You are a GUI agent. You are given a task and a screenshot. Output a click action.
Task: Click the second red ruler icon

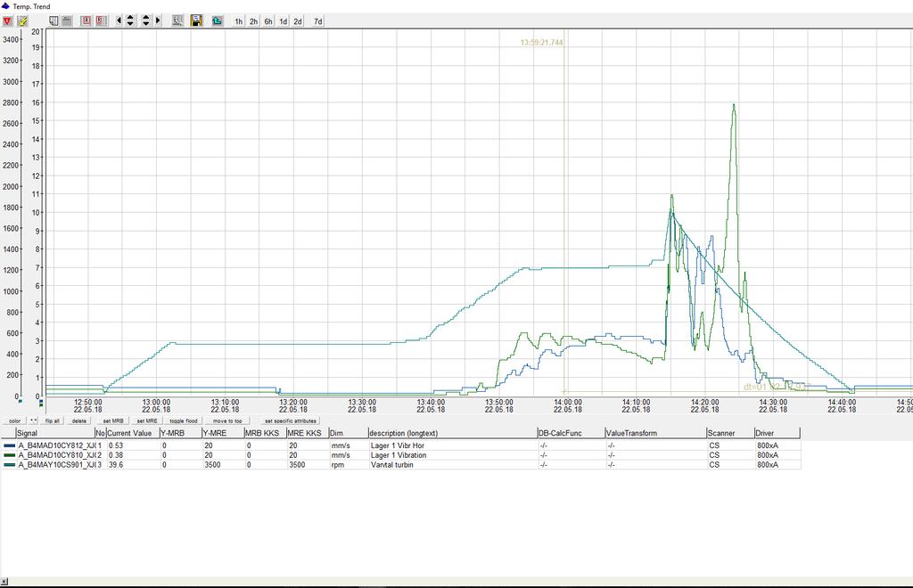[x=101, y=21]
